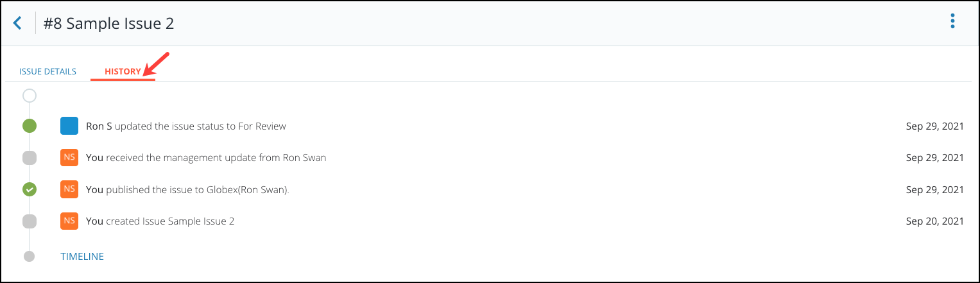
Task: Click the Sep 20, 2021 date
Action: (934, 221)
